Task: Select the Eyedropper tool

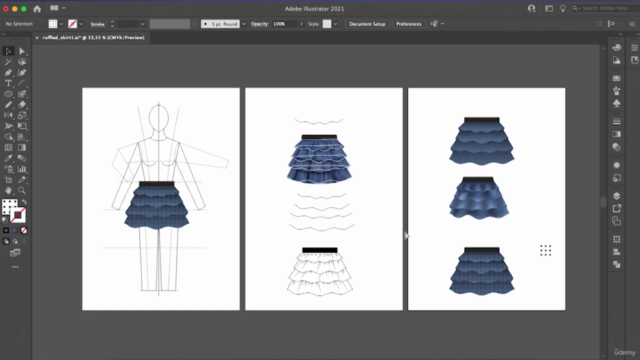Action: (x=8, y=158)
